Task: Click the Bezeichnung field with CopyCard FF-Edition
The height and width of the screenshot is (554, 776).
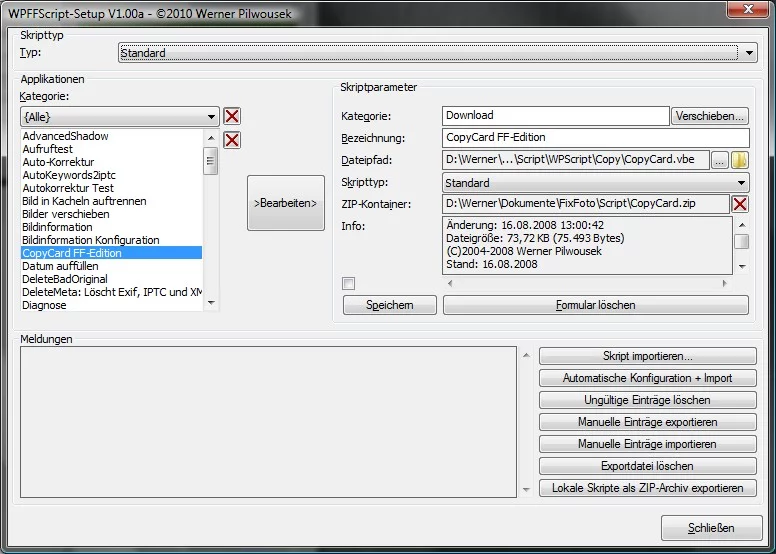Action: (596, 138)
